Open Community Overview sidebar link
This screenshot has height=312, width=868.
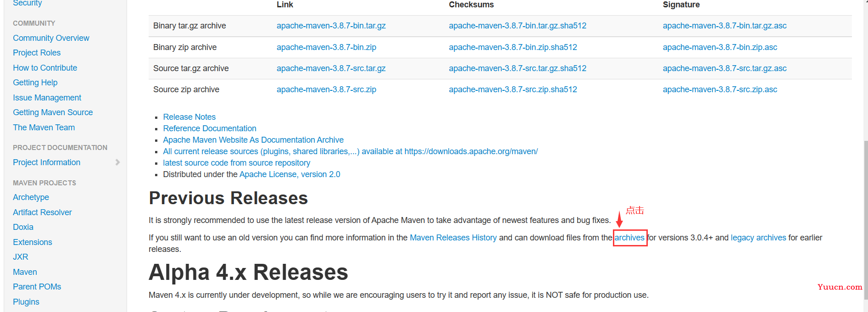point(51,38)
